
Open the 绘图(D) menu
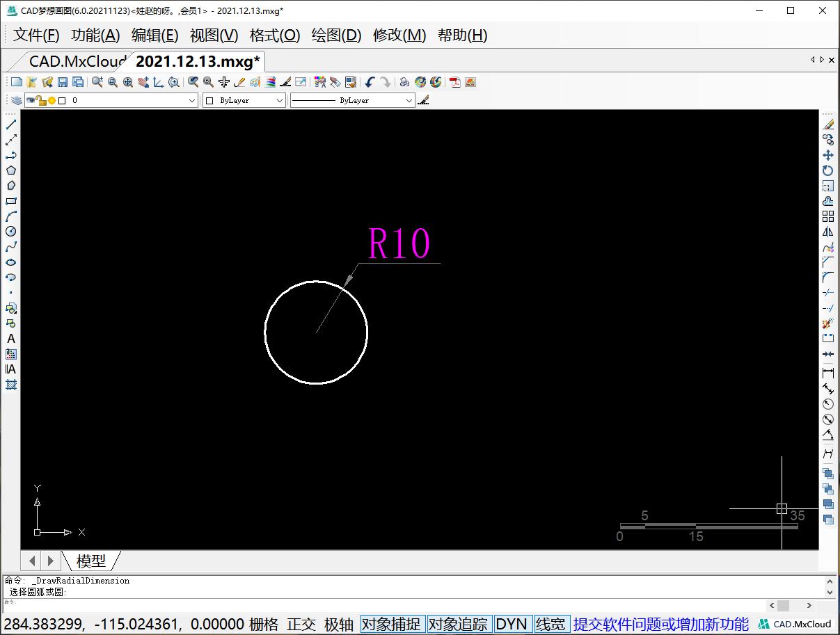335,35
